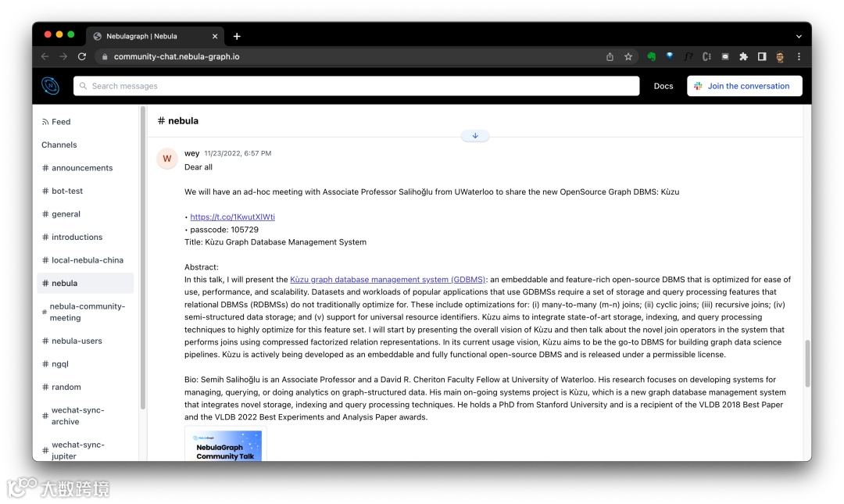Open the ngql channel
Viewport: 844px width, 504px height.
pyautogui.click(x=85, y=364)
